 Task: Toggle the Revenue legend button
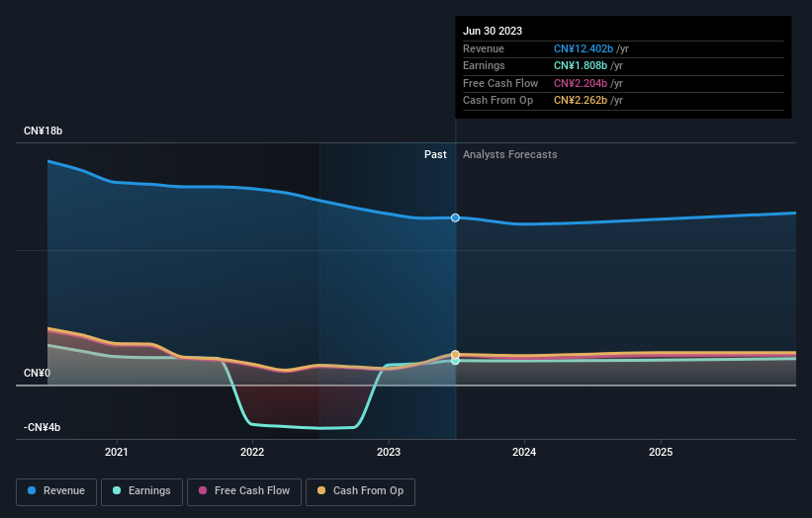click(56, 491)
